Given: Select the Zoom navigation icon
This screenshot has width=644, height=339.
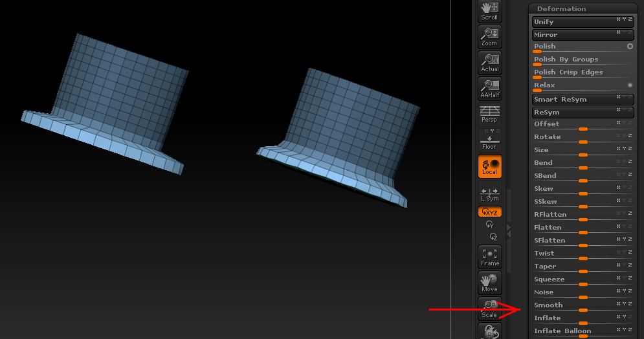Looking at the screenshot, I should (489, 37).
